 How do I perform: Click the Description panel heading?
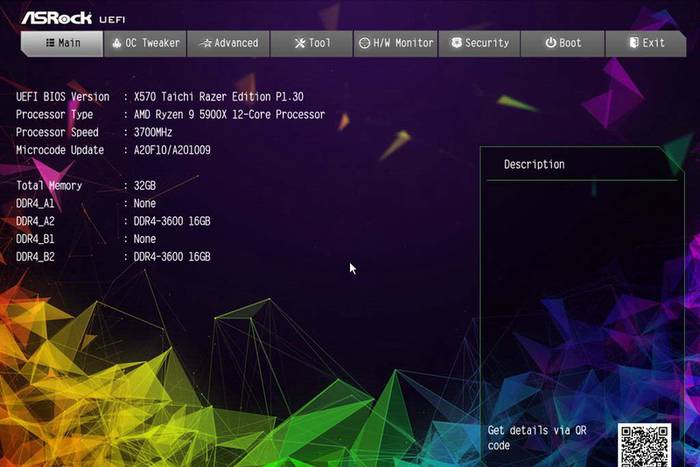pyautogui.click(x=534, y=165)
